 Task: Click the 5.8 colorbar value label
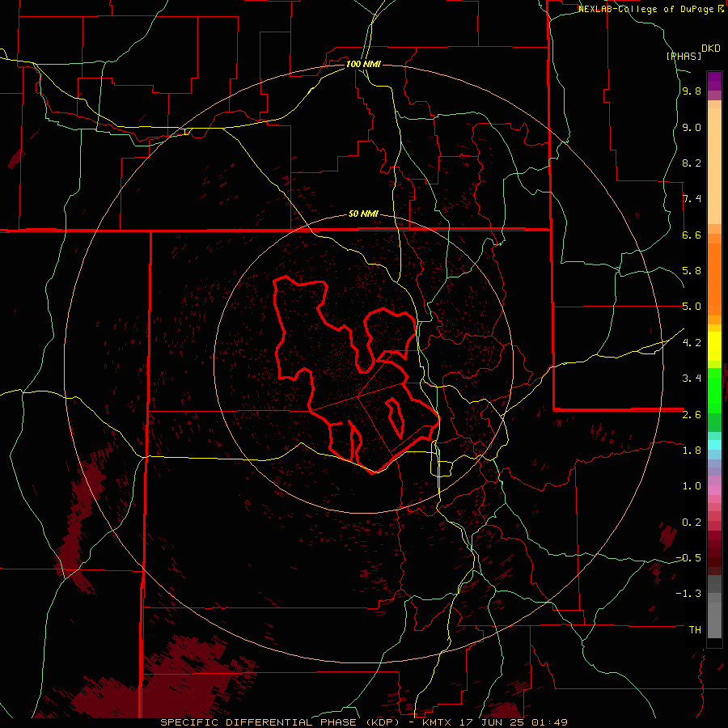click(692, 271)
